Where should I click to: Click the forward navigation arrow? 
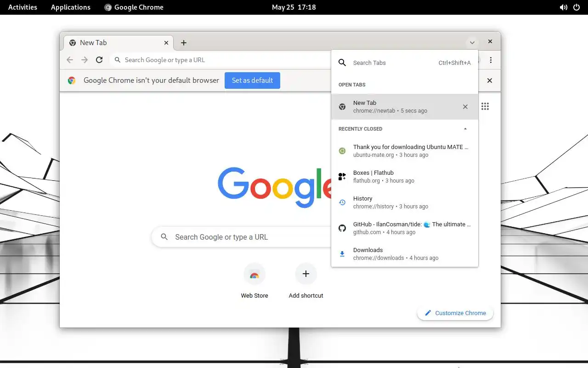(85, 60)
